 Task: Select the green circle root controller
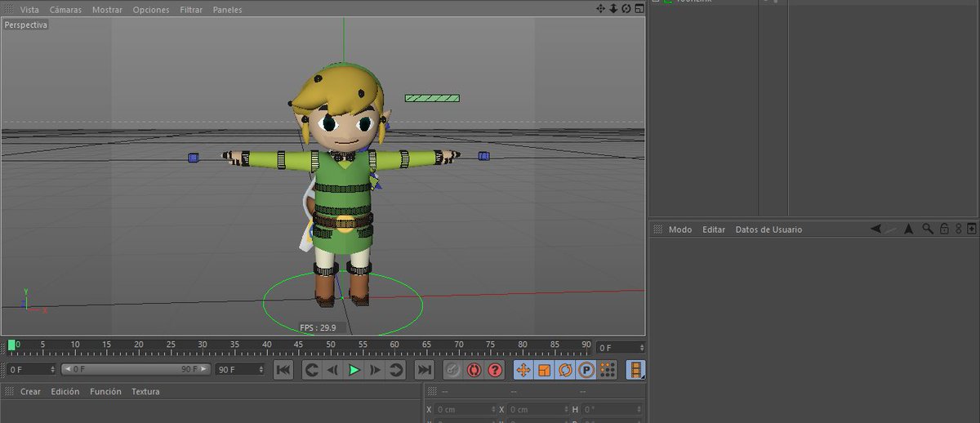pos(343,303)
